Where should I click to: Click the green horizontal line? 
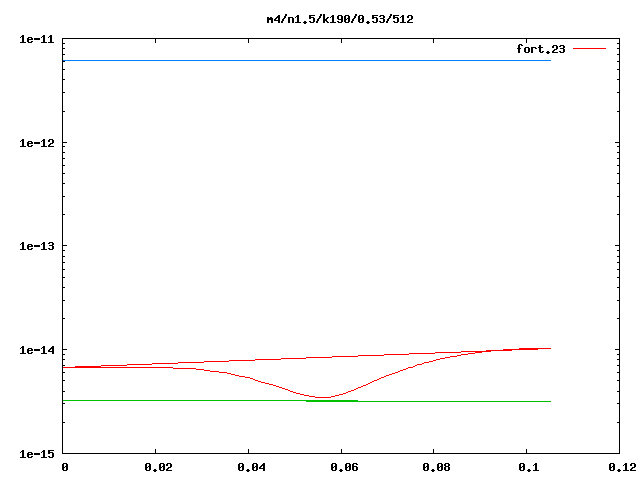(x=307, y=401)
